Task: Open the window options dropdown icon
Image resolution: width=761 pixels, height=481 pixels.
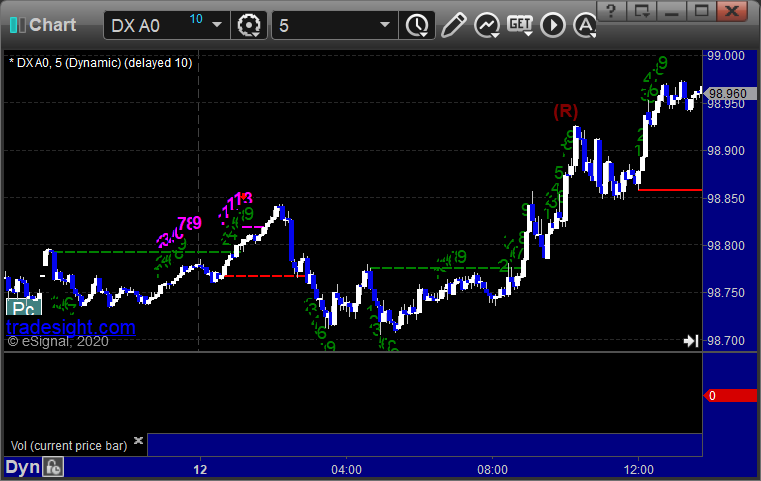Action: point(642,11)
